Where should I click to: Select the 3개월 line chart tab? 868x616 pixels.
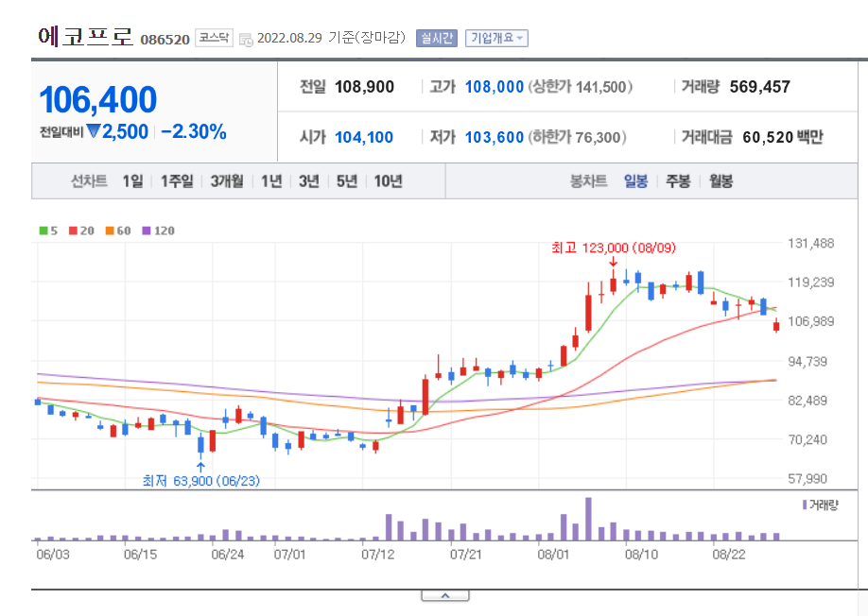pyautogui.click(x=227, y=180)
